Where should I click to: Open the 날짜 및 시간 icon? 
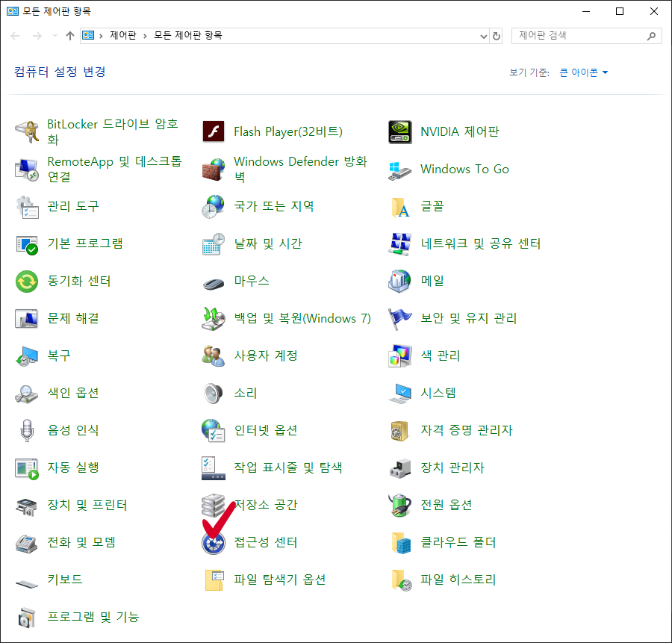pos(213,244)
